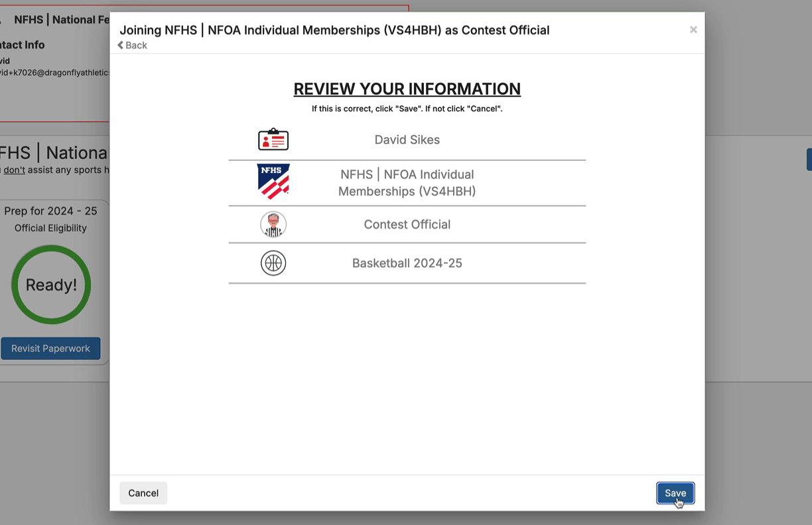
Task: Click the NFHS shield logo
Action: [x=273, y=182]
